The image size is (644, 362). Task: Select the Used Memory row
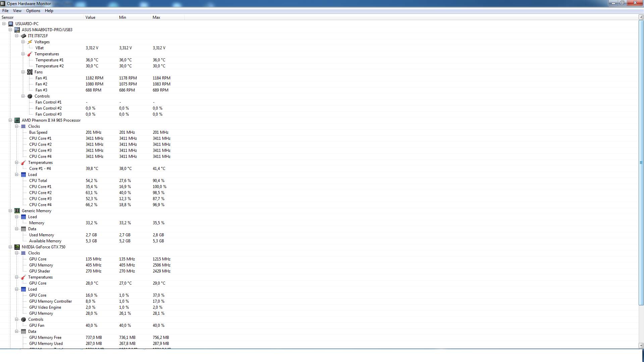[x=319, y=235]
